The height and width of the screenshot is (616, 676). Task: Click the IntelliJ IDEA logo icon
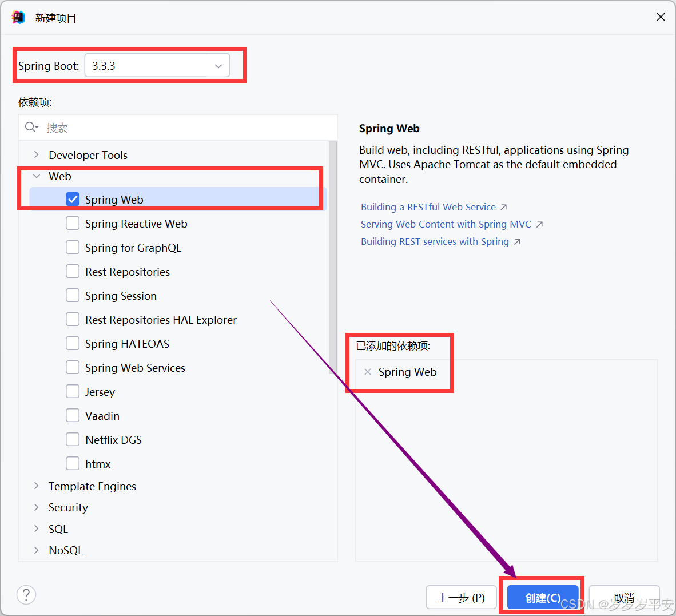(x=18, y=17)
